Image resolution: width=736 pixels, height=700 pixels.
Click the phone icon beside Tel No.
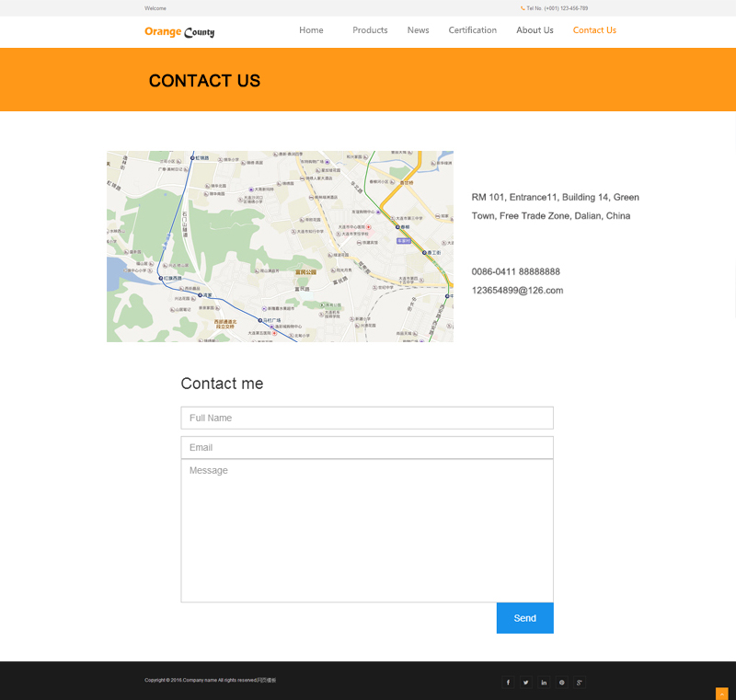(x=523, y=8)
